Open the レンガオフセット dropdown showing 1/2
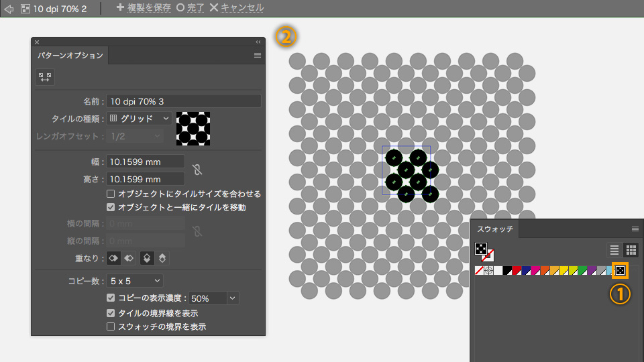The height and width of the screenshot is (362, 644). click(x=135, y=136)
